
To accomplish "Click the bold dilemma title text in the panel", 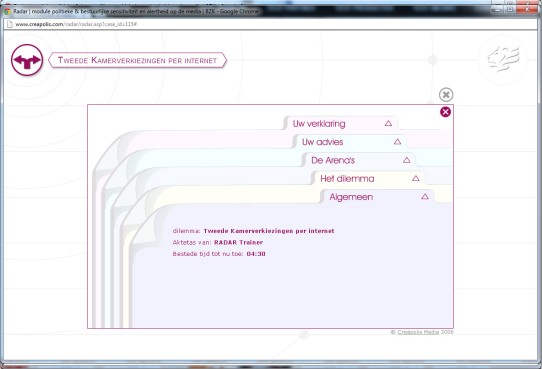I will tap(269, 231).
